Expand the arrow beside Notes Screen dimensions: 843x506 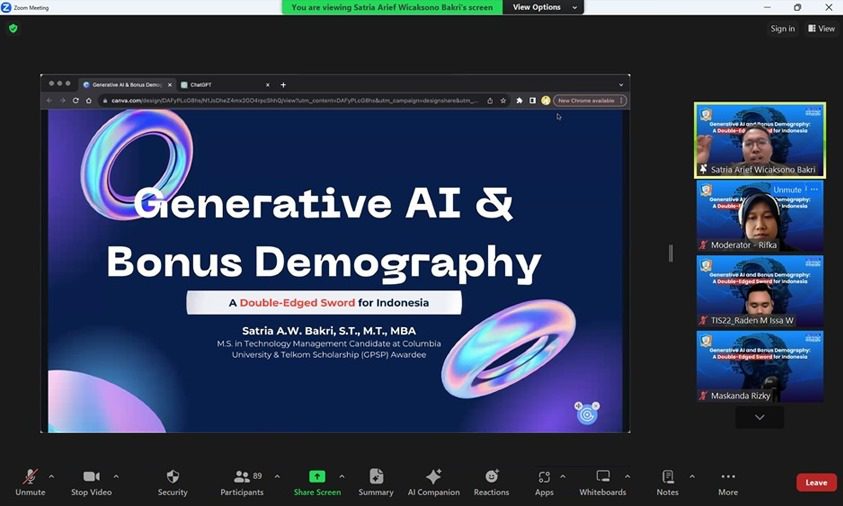[x=692, y=476]
